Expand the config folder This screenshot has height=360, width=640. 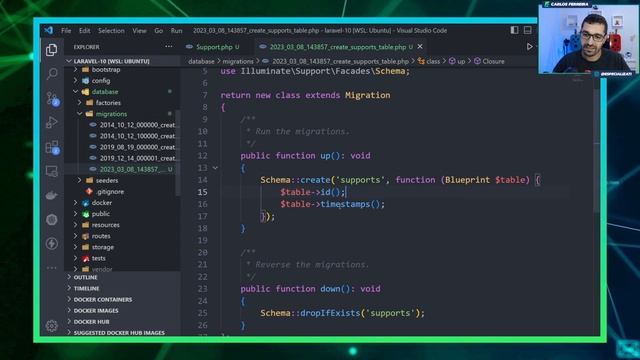(101, 81)
